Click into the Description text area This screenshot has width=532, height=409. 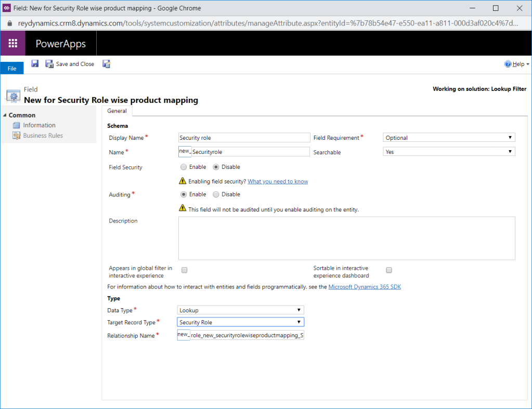pos(346,238)
